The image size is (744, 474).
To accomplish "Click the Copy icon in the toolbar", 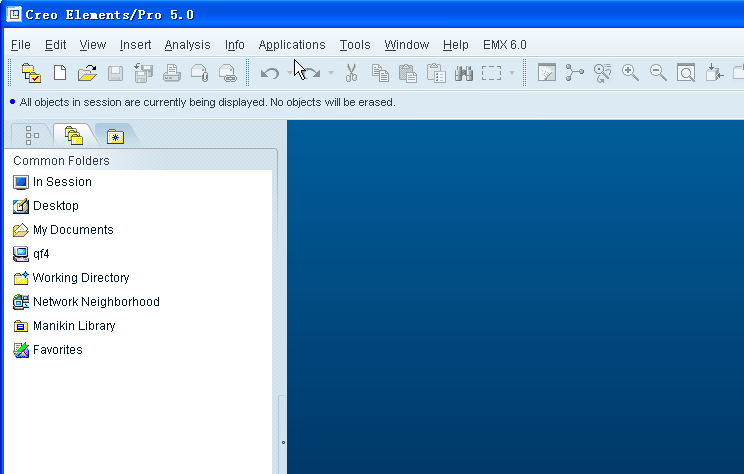I will tap(380, 73).
